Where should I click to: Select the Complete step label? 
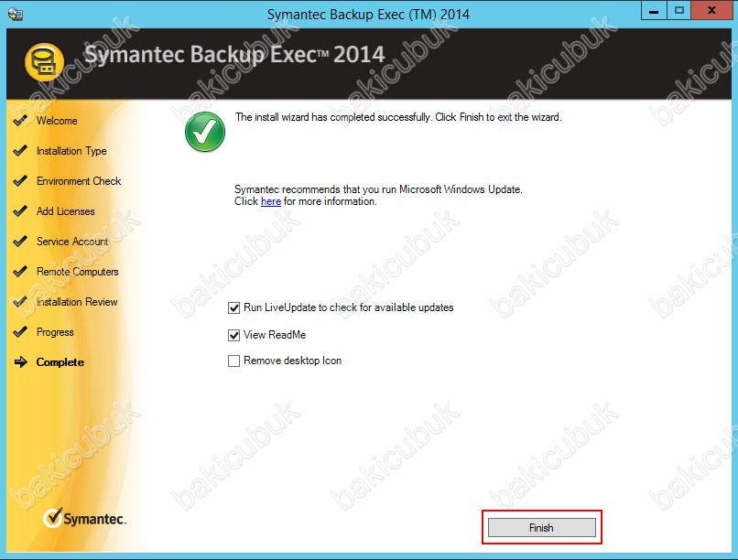(x=60, y=362)
